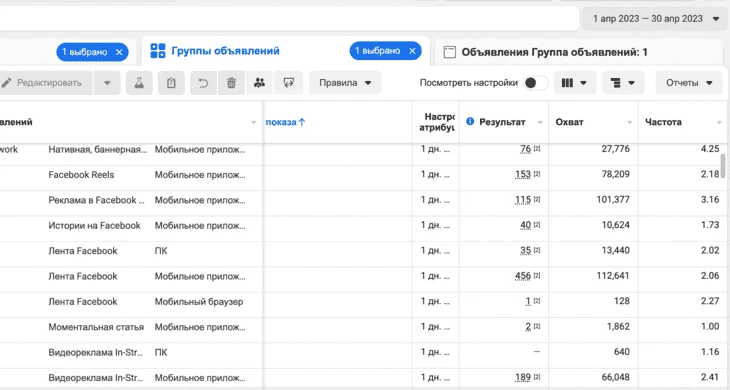Click the frequency value 4.25
Screen dimensions: 730x390
[x=710, y=149]
